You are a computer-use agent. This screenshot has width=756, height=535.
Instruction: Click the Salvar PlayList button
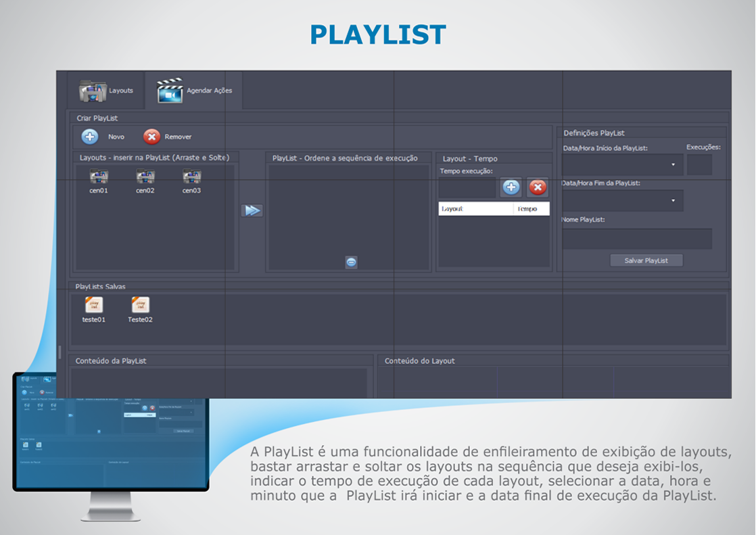646,260
